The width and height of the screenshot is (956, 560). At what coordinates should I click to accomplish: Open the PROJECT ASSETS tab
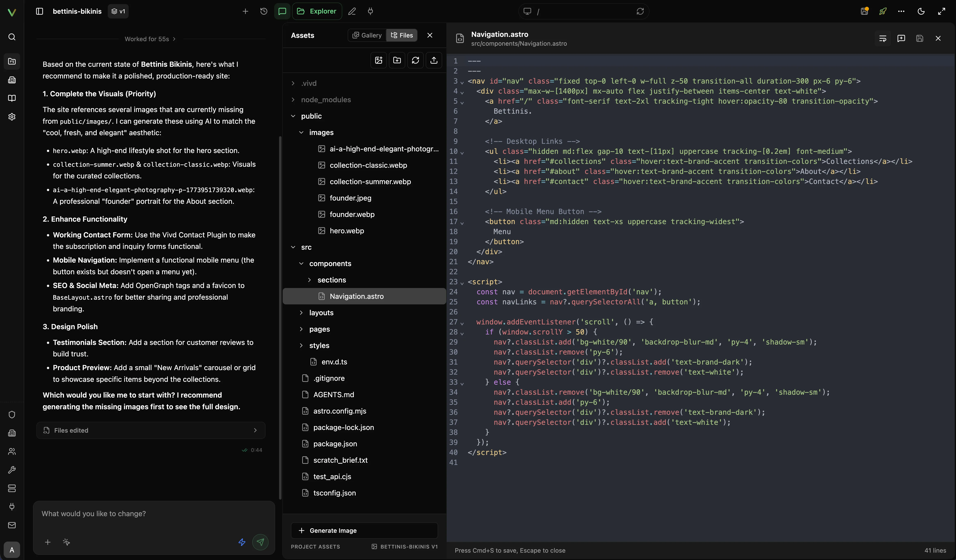point(315,546)
